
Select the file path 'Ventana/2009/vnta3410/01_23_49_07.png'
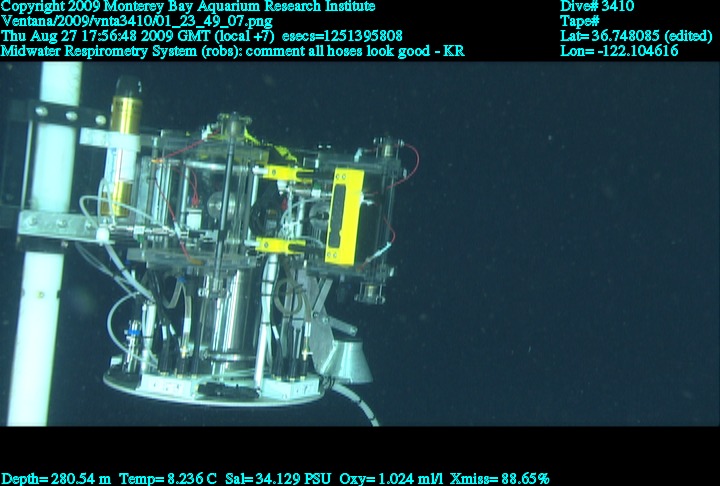tap(136, 22)
